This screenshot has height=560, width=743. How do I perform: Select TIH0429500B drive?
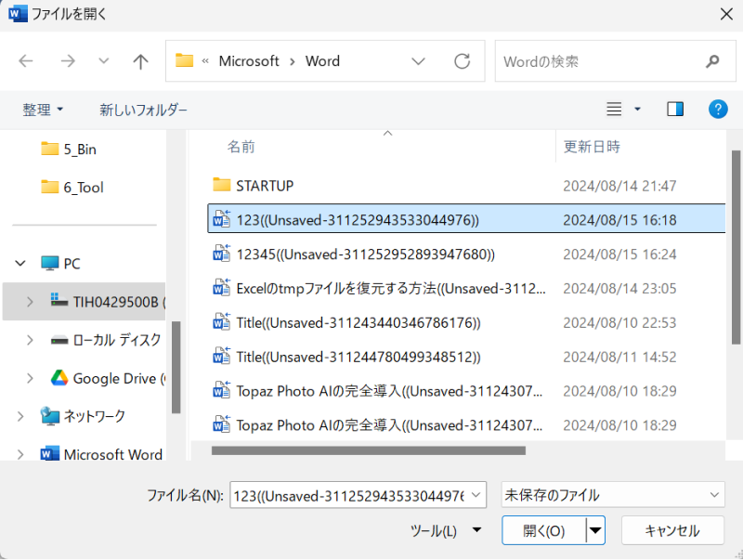coord(108,302)
